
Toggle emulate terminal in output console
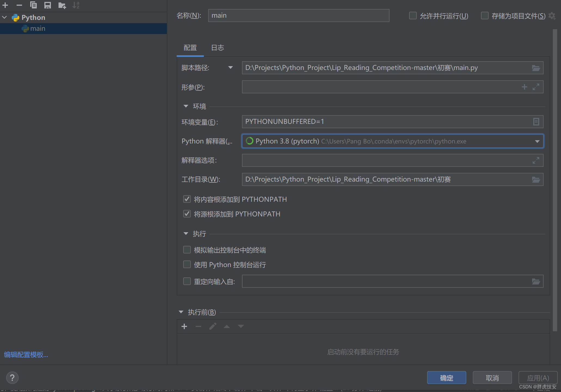(x=187, y=250)
